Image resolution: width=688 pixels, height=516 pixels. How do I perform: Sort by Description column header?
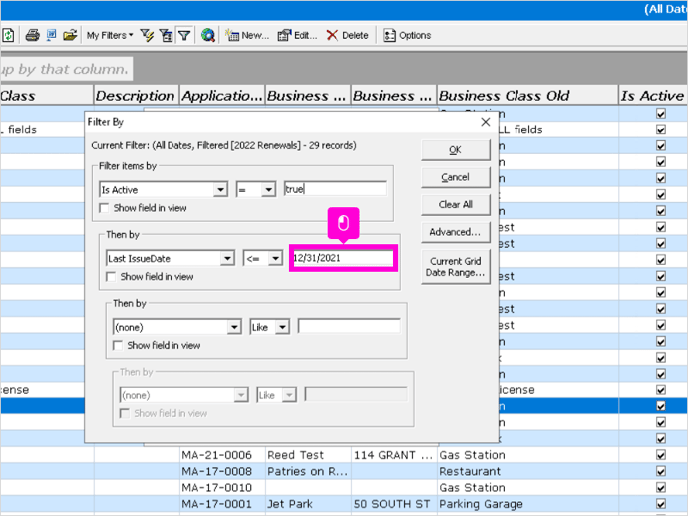(136, 96)
